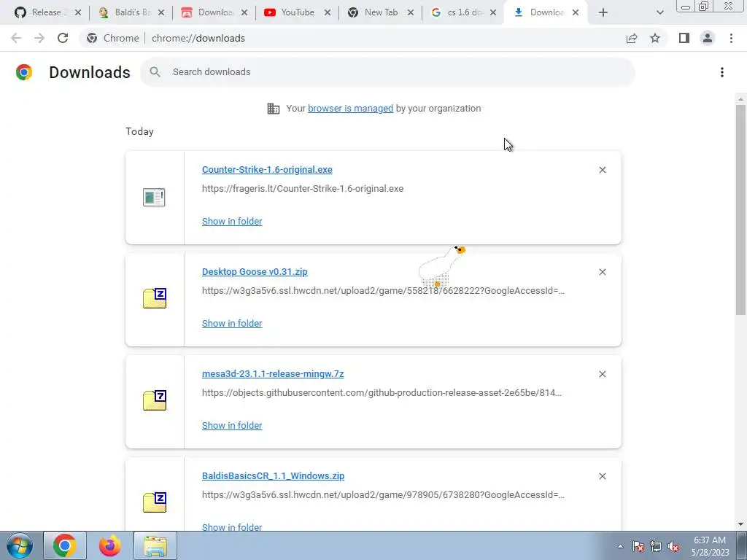Screen dimensions: 747x560
Task: Close the cs 1.6 search tab
Action: tap(493, 12)
